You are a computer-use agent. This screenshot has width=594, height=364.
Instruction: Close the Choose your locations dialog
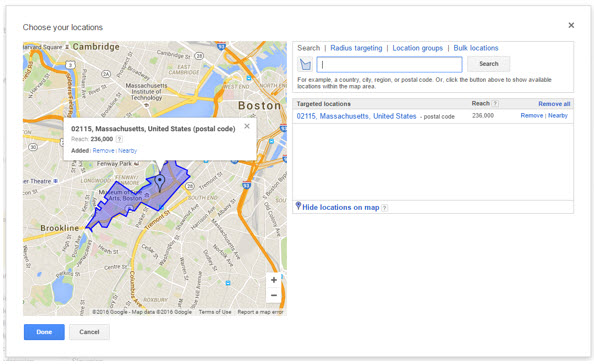pos(571,25)
